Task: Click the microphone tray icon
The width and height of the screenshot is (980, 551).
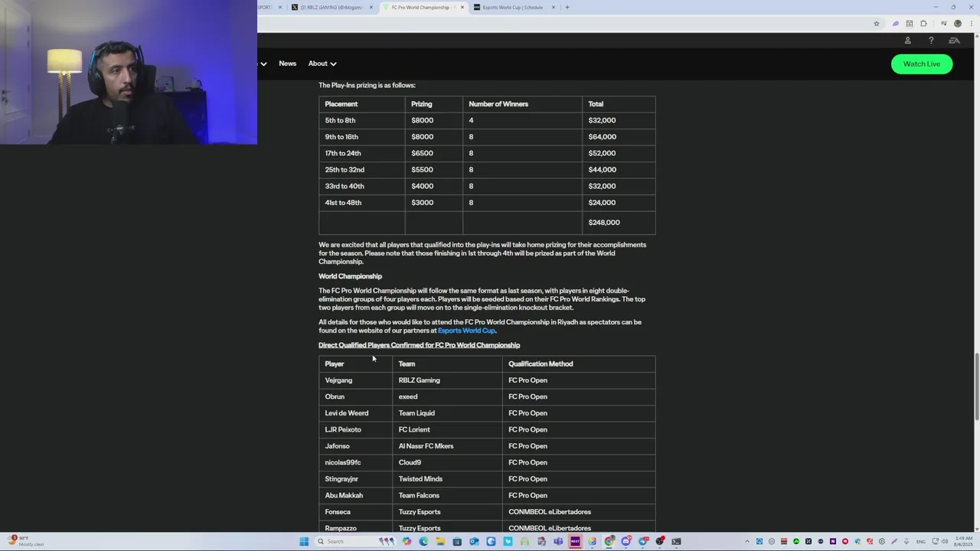Action: 906,541
